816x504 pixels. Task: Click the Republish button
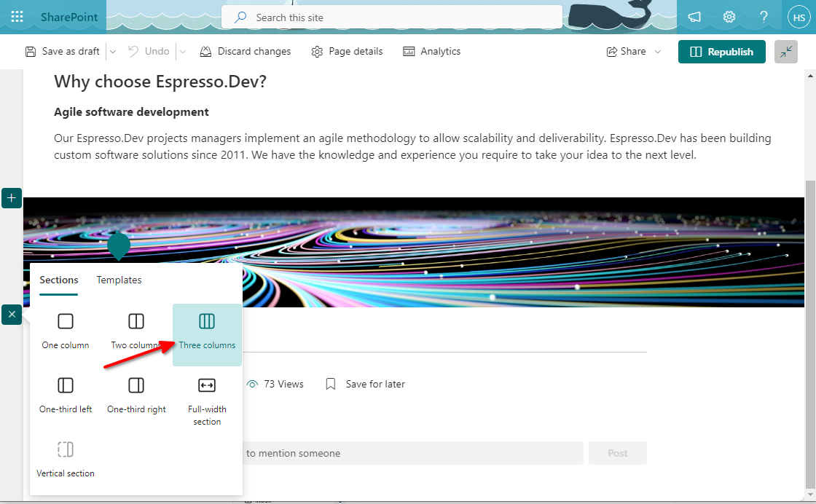pos(721,52)
